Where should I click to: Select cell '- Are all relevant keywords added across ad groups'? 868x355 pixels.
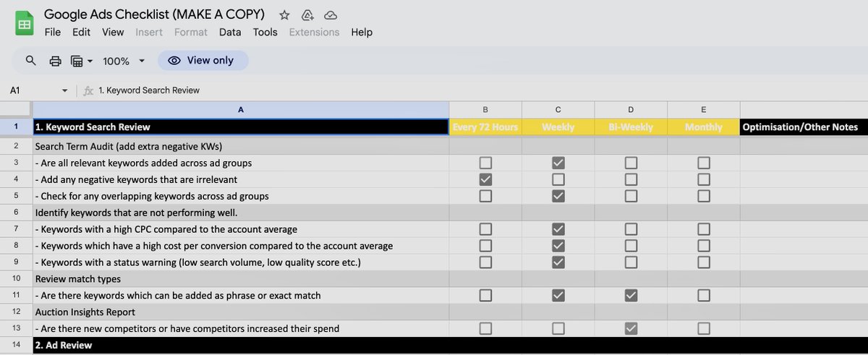pos(241,163)
